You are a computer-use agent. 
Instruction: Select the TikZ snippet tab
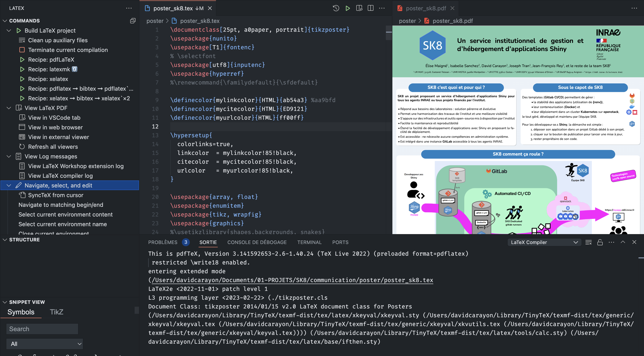tap(56, 312)
